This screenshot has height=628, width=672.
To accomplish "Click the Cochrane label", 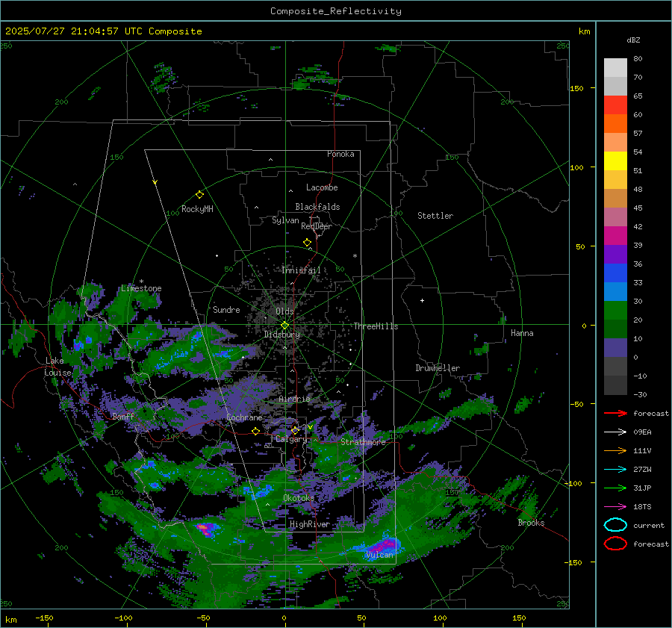I will [244, 417].
